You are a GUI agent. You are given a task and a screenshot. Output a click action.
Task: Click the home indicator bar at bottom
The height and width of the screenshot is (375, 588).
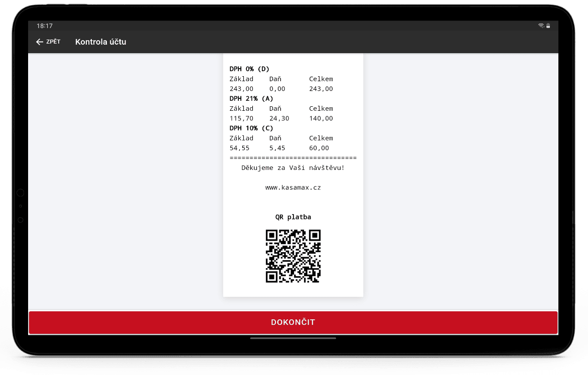(293, 338)
